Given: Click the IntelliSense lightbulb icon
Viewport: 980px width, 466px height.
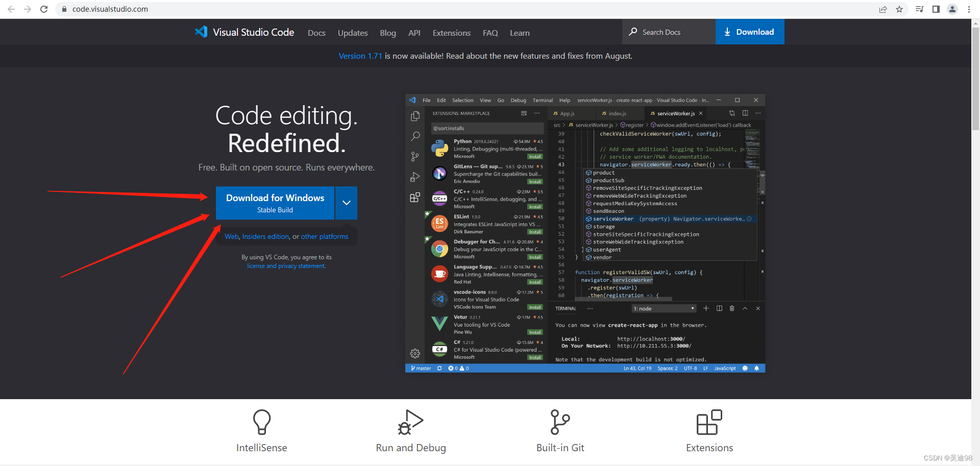Looking at the screenshot, I should tap(262, 422).
